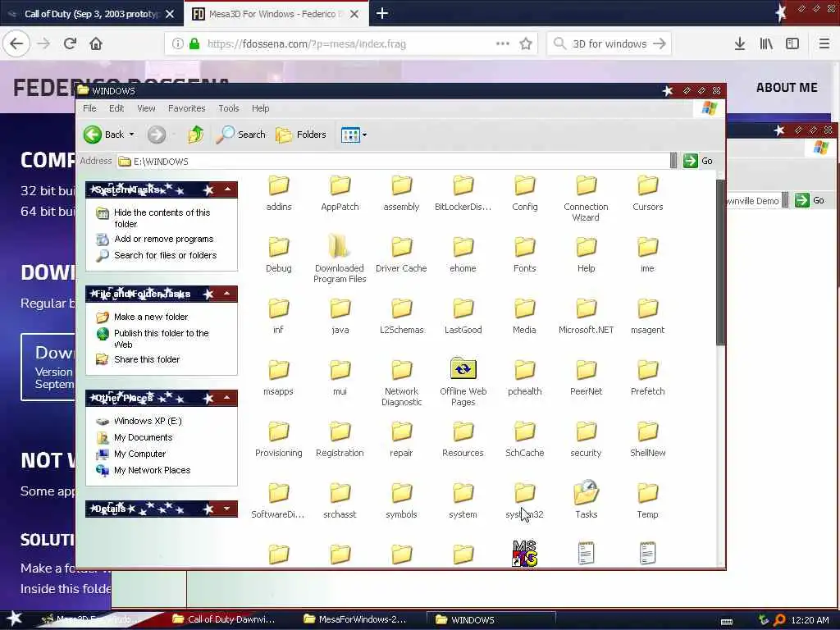Open the Favorites menu
Viewport: 840px width, 630px height.
point(186,108)
